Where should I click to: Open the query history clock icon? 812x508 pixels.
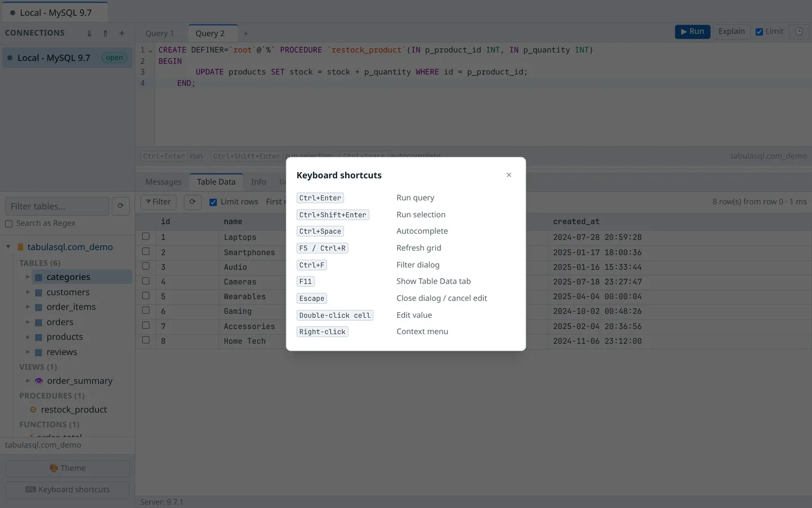(x=799, y=32)
